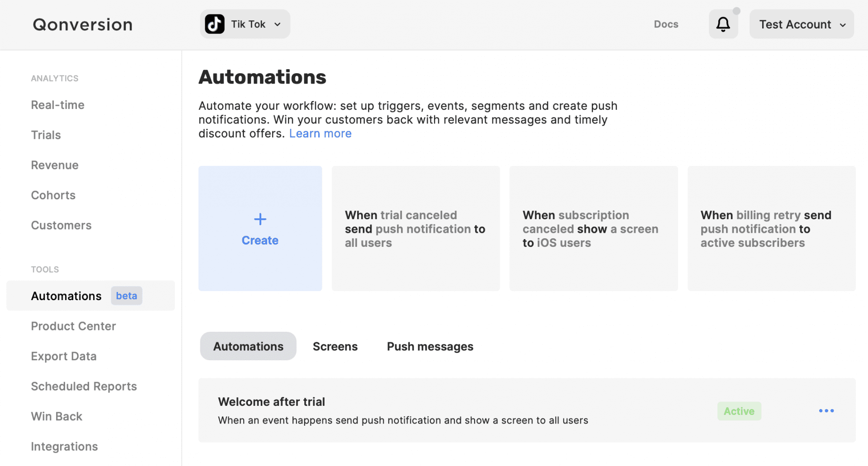Open the three-dot menu for Welcome after trial

point(826,410)
